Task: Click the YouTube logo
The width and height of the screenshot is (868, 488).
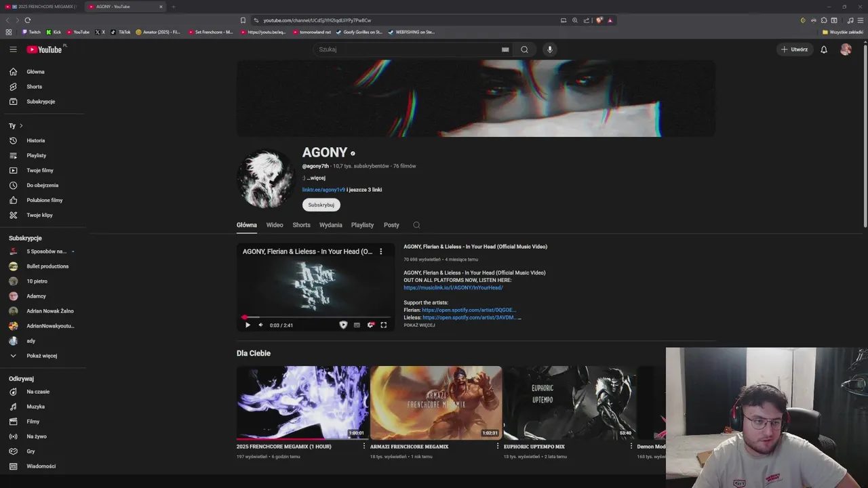Action: [44, 49]
